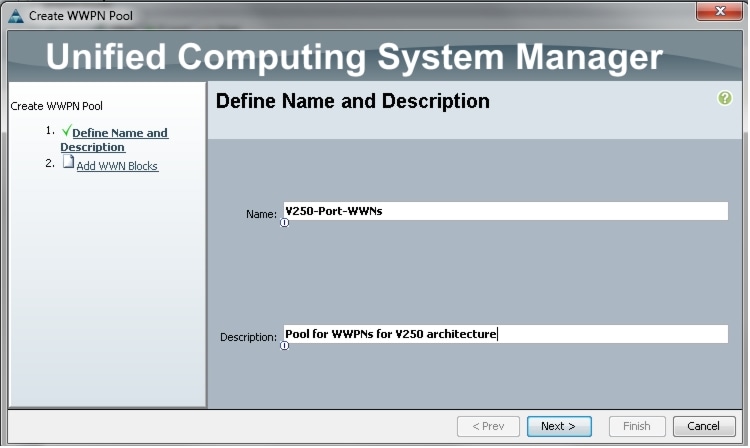The image size is (750, 448).
Task: Click the Create WWPN Pool window title text
Action: tap(81, 16)
